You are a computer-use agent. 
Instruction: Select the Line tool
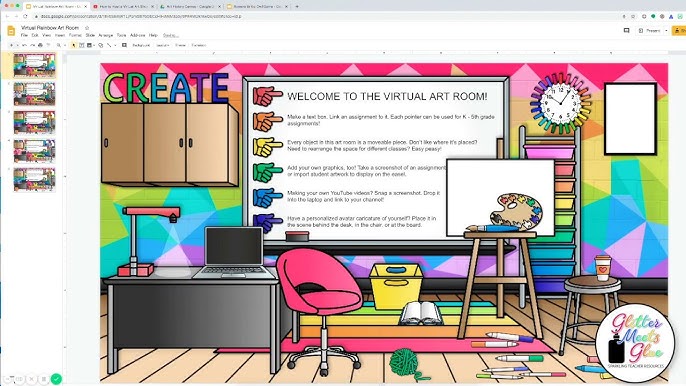pyautogui.click(x=109, y=45)
